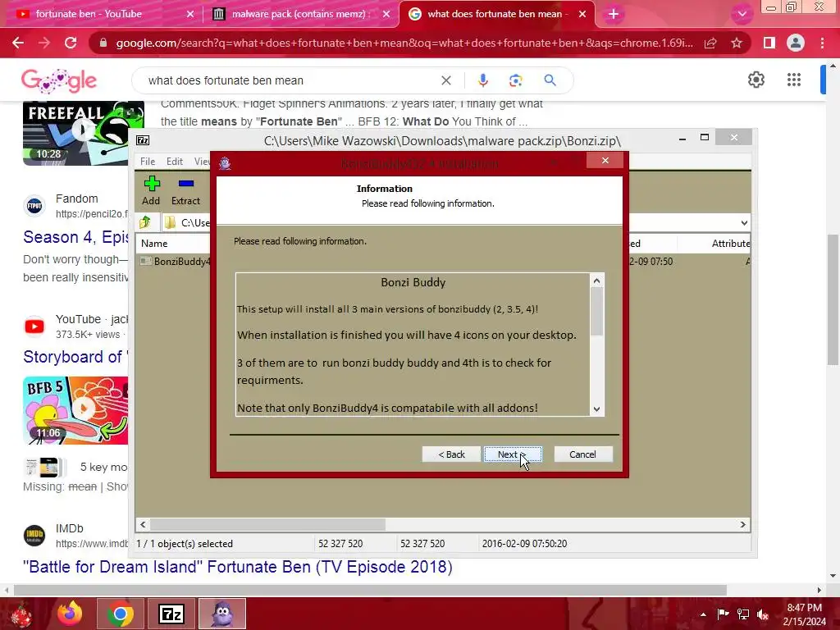Viewport: 840px width, 630px height.
Task: Click the 7-Zip horizontal scrollbar left arrow
Action: [143, 524]
